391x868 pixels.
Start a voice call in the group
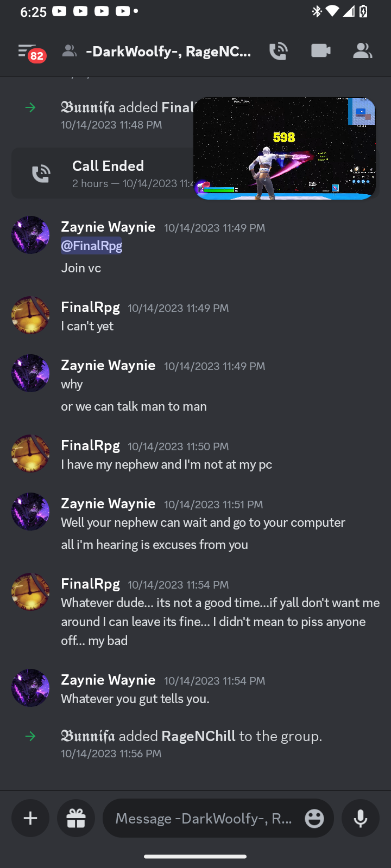(278, 52)
